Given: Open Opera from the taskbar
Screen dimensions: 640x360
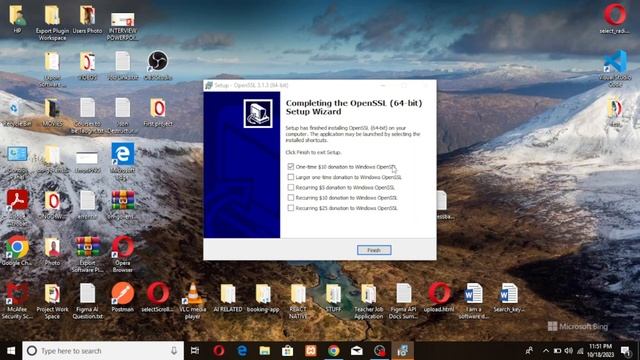Looking at the screenshot, I should point(218,351).
